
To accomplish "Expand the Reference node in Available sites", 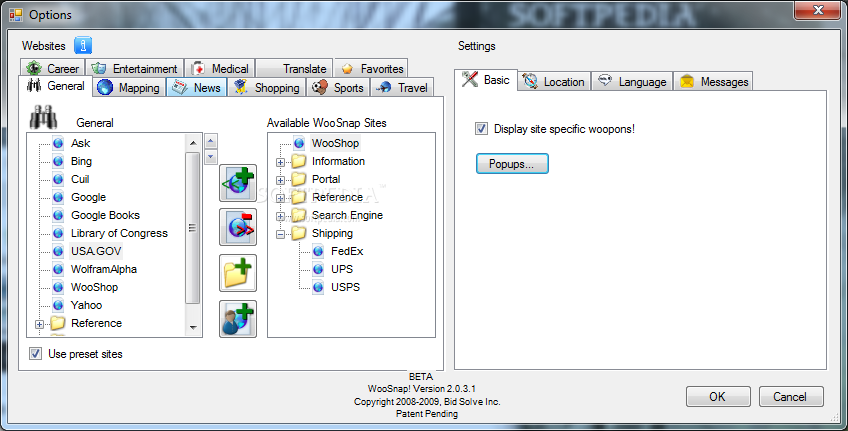I will coord(280,198).
